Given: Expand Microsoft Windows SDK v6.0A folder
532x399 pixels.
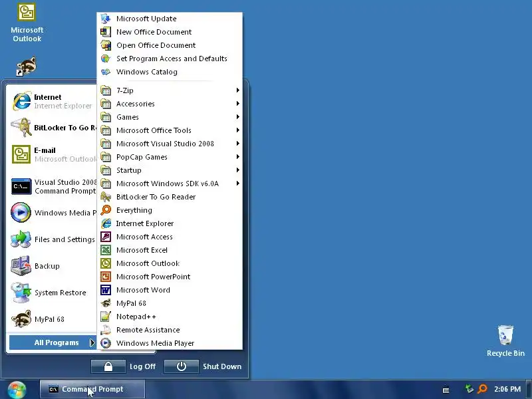Looking at the screenshot, I should (170, 184).
